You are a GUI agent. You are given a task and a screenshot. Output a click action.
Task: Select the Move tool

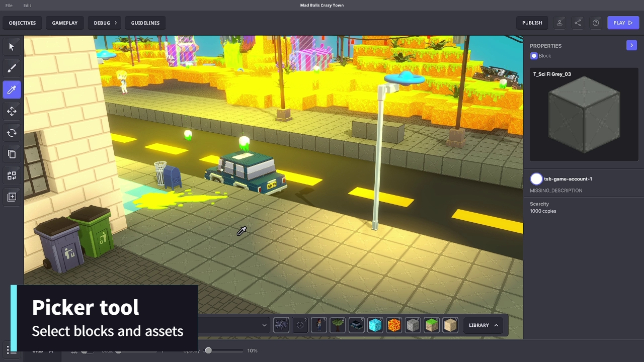(x=12, y=112)
